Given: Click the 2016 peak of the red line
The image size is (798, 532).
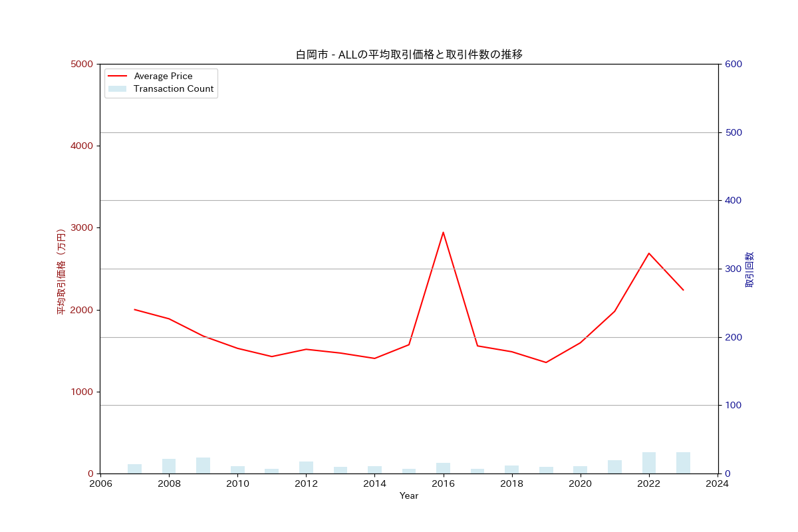Looking at the screenshot, I should click(x=443, y=233).
